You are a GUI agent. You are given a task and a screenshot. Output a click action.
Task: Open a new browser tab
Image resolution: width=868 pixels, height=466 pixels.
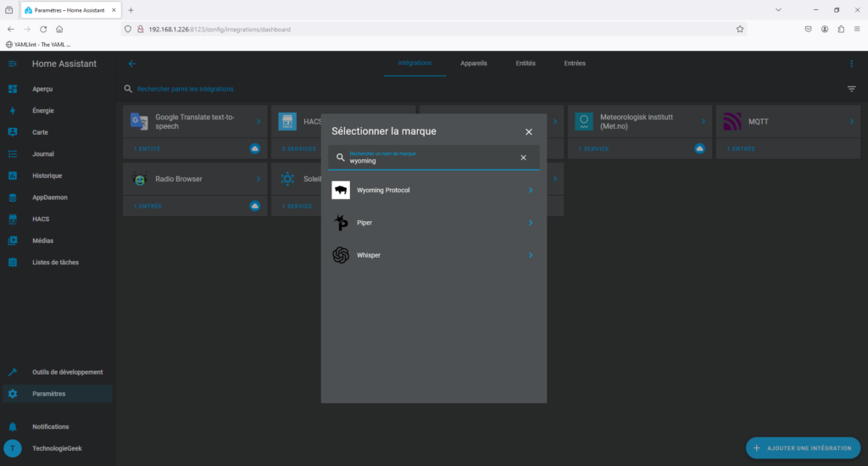(131, 10)
